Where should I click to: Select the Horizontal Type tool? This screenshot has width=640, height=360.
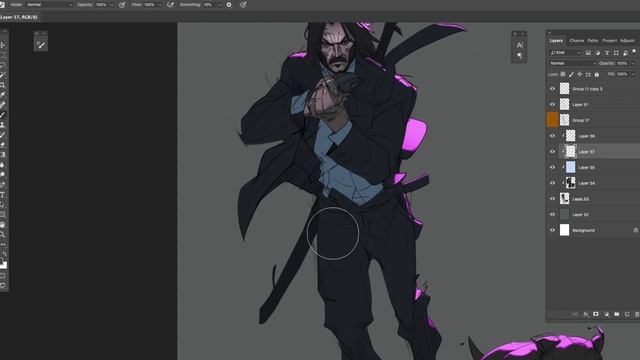pyautogui.click(x=2, y=195)
